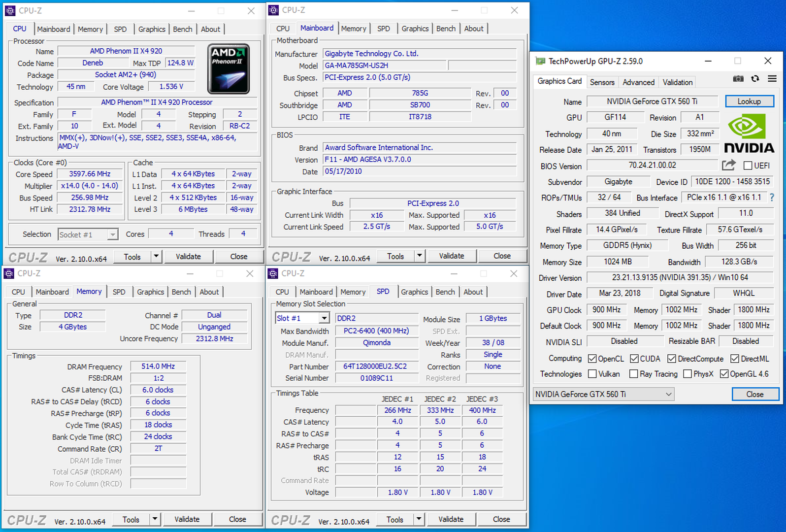Toggle the DirectML checkbox
Viewport: 786px width, 532px height.
pyautogui.click(x=735, y=359)
